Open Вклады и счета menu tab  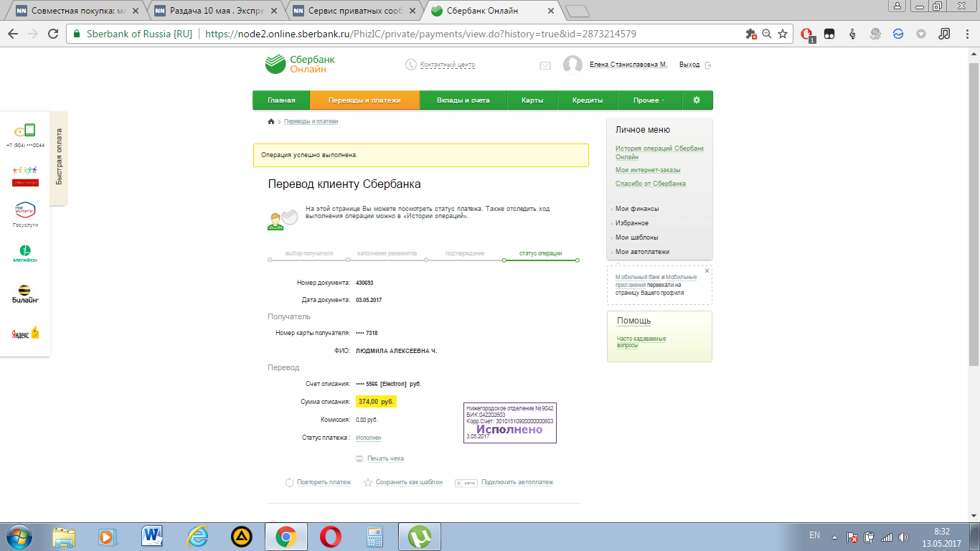coord(463,100)
